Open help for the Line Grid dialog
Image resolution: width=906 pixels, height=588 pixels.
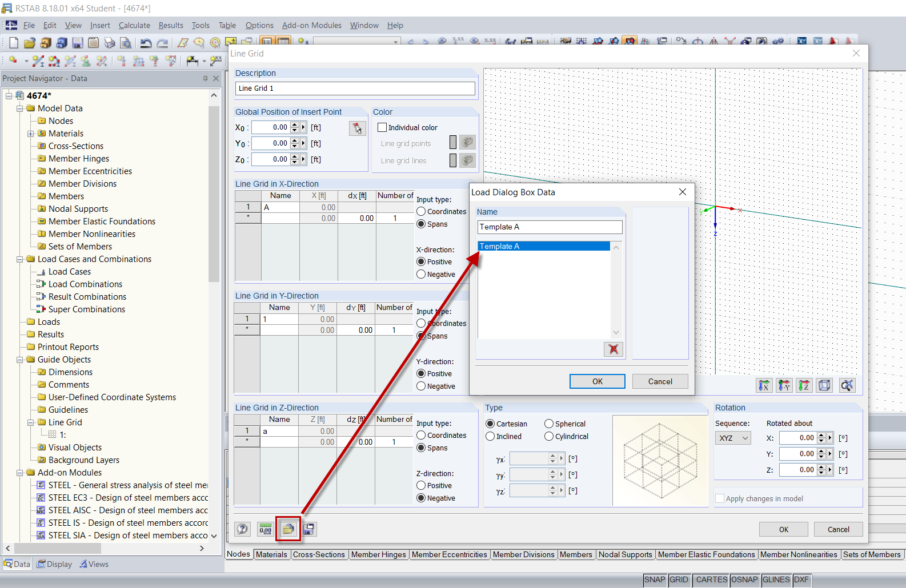pyautogui.click(x=243, y=529)
